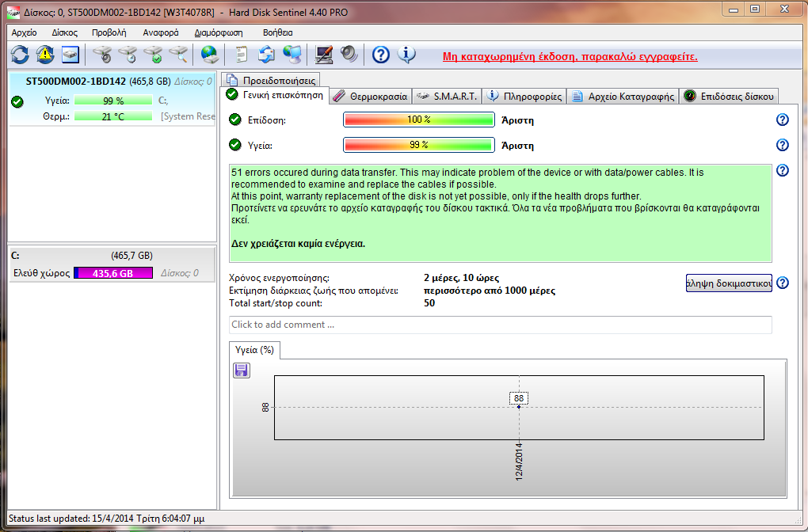808x532 pixels.
Task: Click the sidebar Υγεία 99 % green bar
Action: coord(113,101)
